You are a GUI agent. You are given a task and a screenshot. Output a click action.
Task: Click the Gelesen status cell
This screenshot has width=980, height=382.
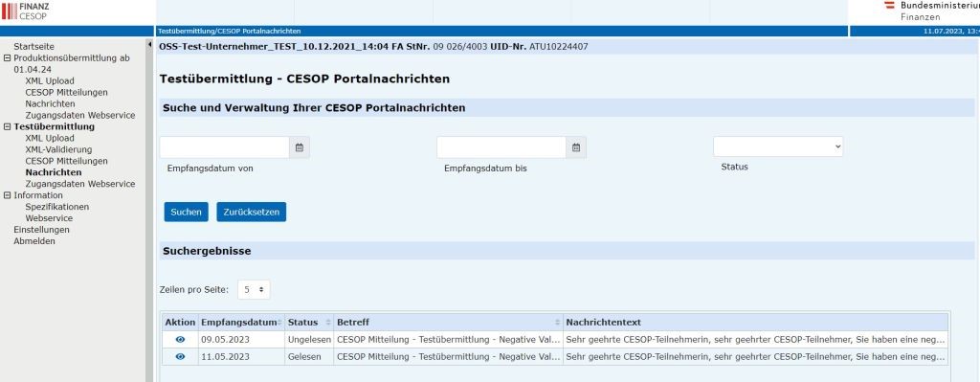(309, 356)
